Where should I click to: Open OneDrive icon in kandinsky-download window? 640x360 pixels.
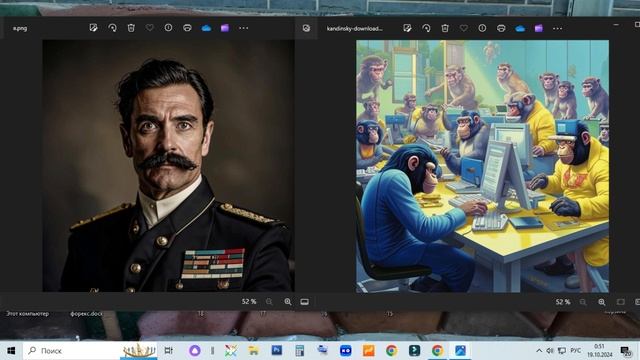click(x=520, y=29)
